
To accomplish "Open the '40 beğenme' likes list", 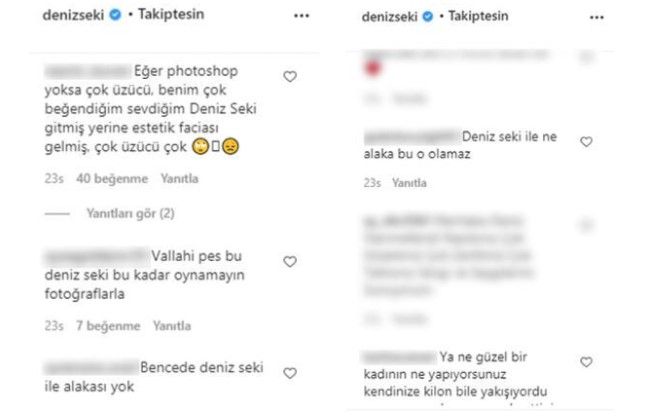I will 112,179.
